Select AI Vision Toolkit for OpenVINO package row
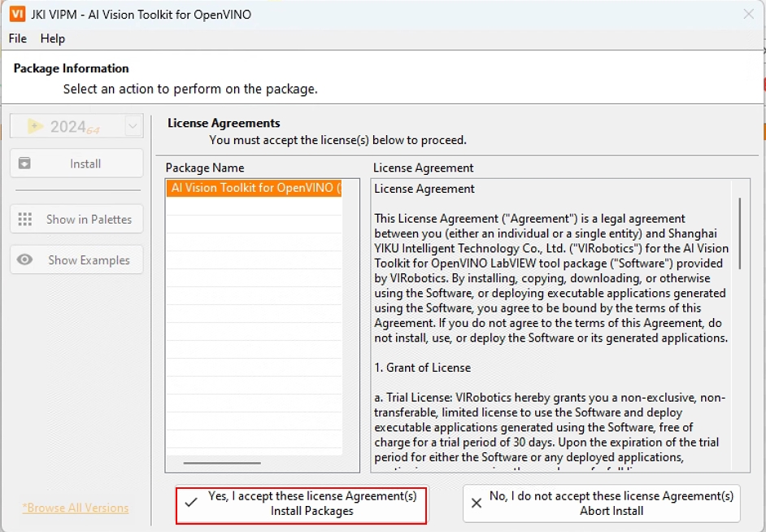Image resolution: width=766 pixels, height=532 pixels. [x=255, y=188]
